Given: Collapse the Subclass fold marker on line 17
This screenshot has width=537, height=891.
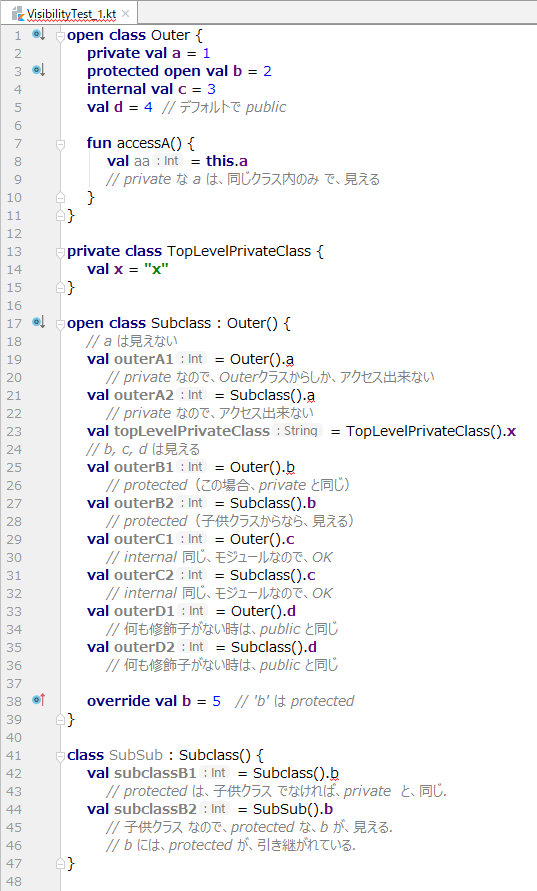Looking at the screenshot, I should tap(60, 324).
